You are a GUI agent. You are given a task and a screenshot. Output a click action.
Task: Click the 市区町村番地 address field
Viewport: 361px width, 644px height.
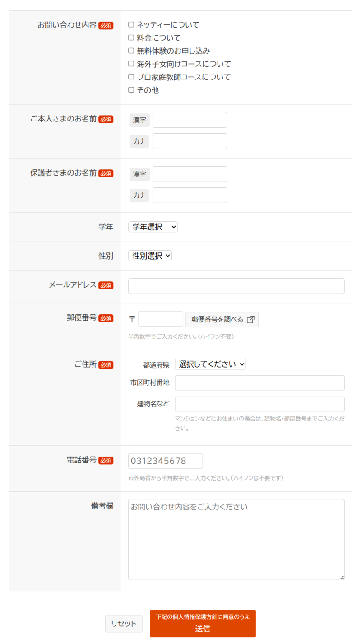[x=259, y=383]
